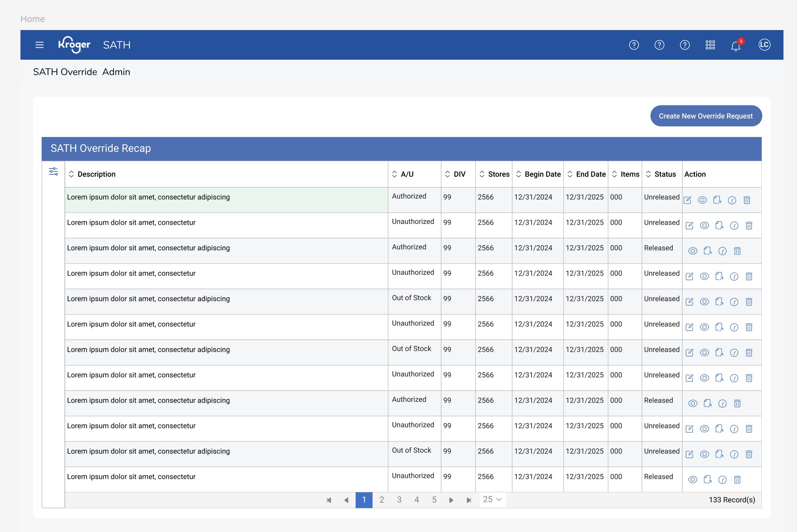Screen dimensions: 797x532
Task: Jump to the last page with the arrow
Action: [468, 500]
